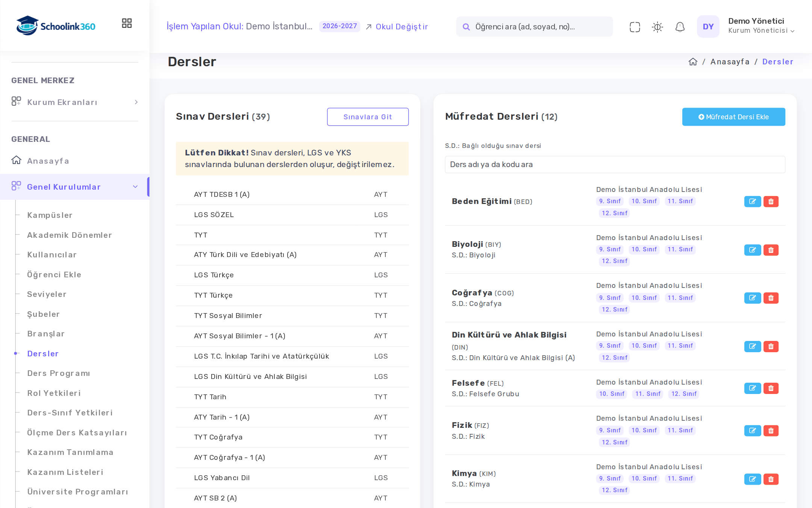Expand Kurum Ekranları menu
Screen dimensions: 812x508
coord(75,102)
